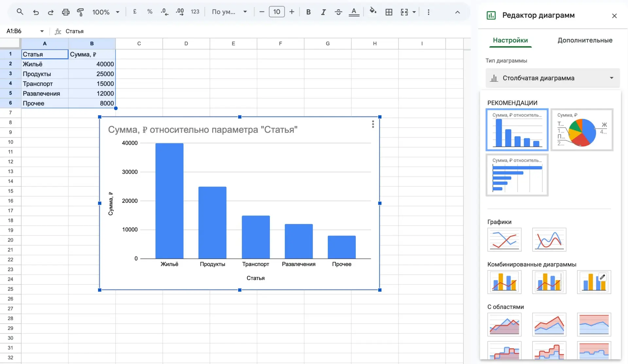Click the search magnifier icon in toolbar
This screenshot has width=628, height=364.
(x=20, y=12)
